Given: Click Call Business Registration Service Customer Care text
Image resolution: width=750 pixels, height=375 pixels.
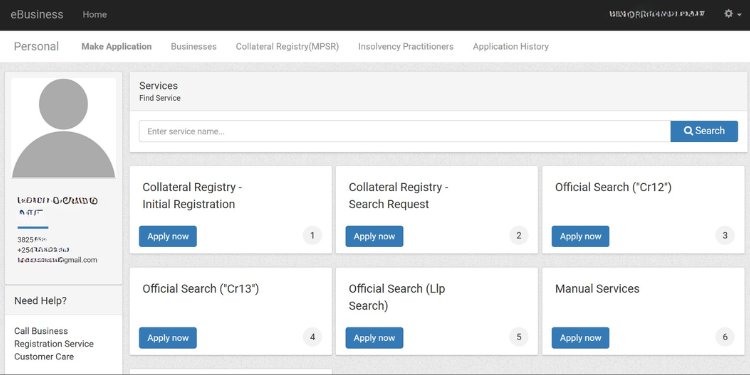Looking at the screenshot, I should click(x=54, y=344).
